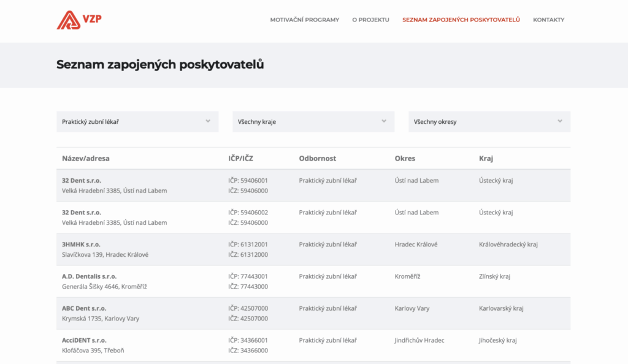The height and width of the screenshot is (364, 628).
Task: Click chevron arrow in the okresy filter
Action: 560,121
